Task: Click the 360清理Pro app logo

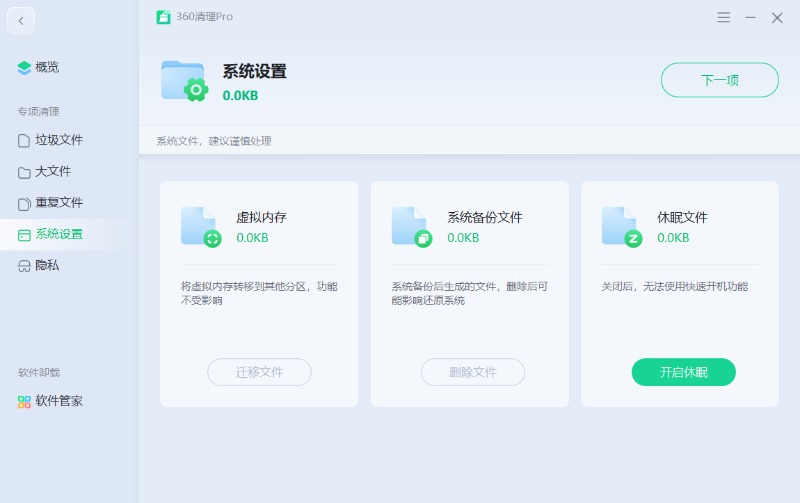Action: click(163, 17)
